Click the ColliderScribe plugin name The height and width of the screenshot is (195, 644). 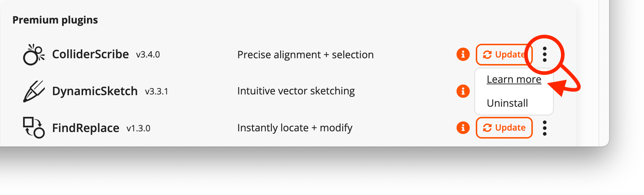(x=90, y=54)
